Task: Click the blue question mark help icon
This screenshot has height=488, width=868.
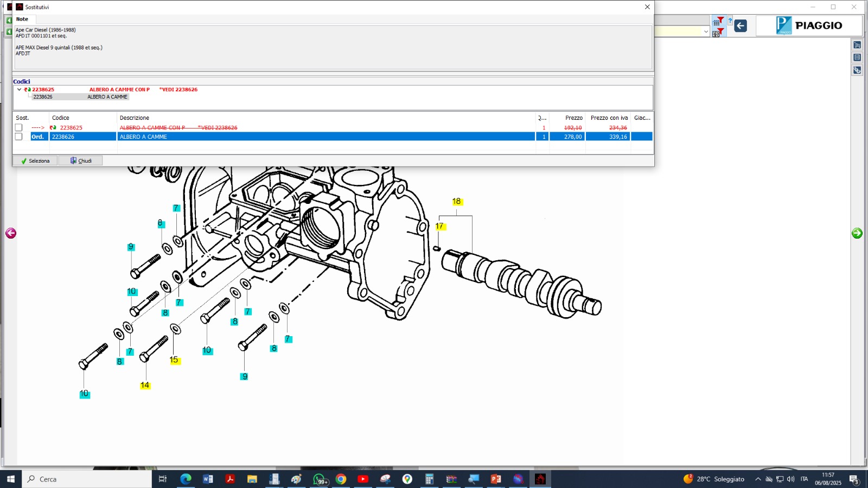Action: click(730, 21)
